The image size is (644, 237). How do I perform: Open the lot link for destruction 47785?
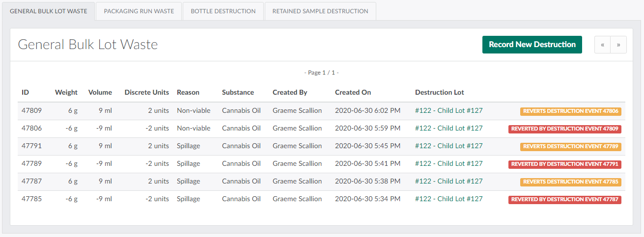(x=448, y=199)
